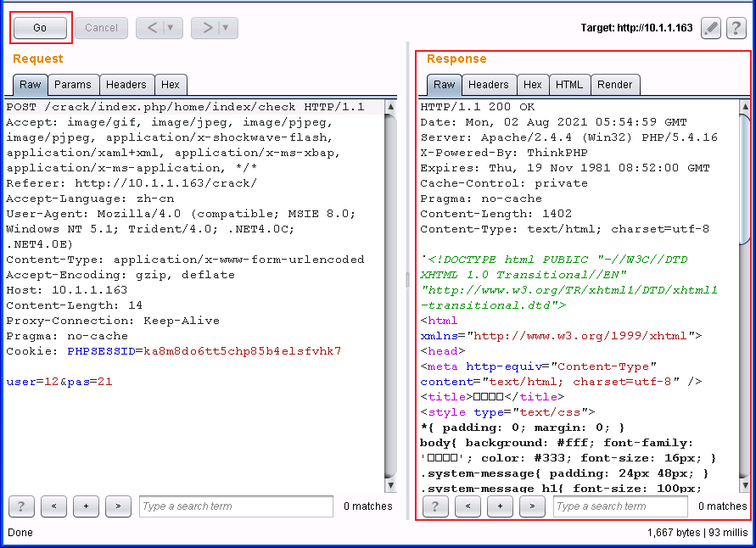This screenshot has height=548, width=756.
Task: Click the Referer header line
Action: click(132, 183)
